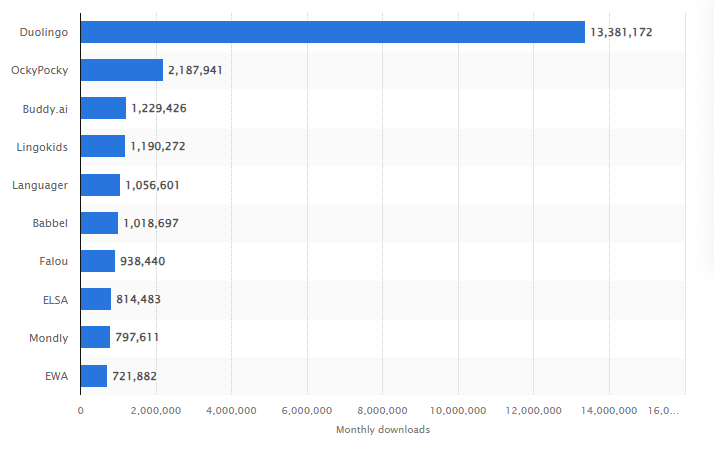The height and width of the screenshot is (458, 714).
Task: Click the value 1,229,426
Action: pyautogui.click(x=159, y=108)
